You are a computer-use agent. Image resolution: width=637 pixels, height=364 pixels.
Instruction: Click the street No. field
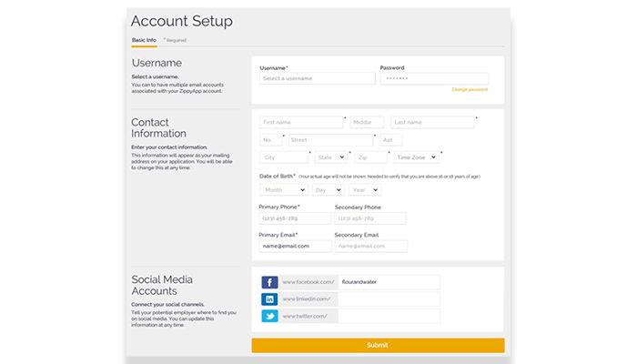tap(270, 140)
